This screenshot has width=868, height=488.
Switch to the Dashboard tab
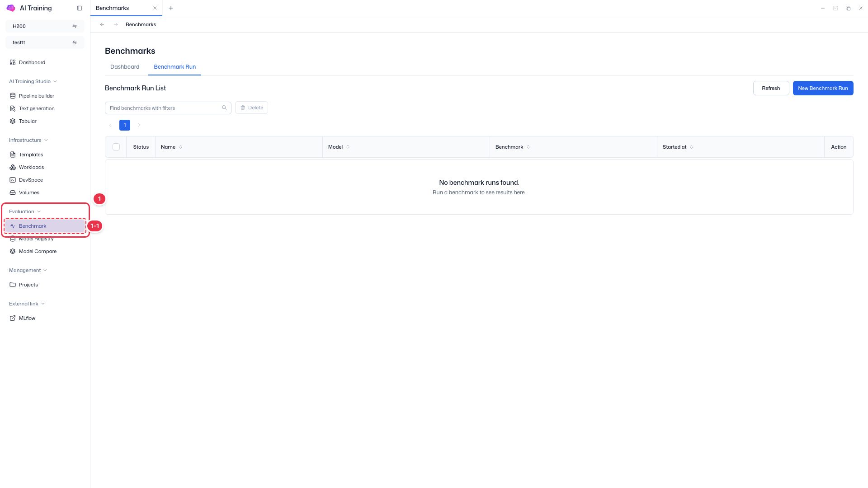click(125, 67)
